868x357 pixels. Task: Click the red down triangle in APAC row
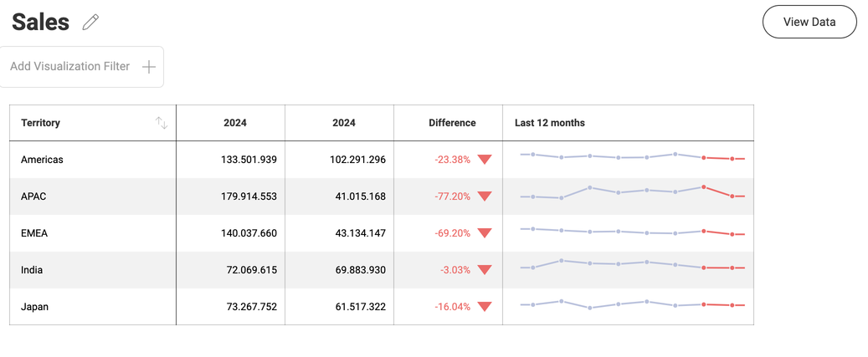point(485,196)
